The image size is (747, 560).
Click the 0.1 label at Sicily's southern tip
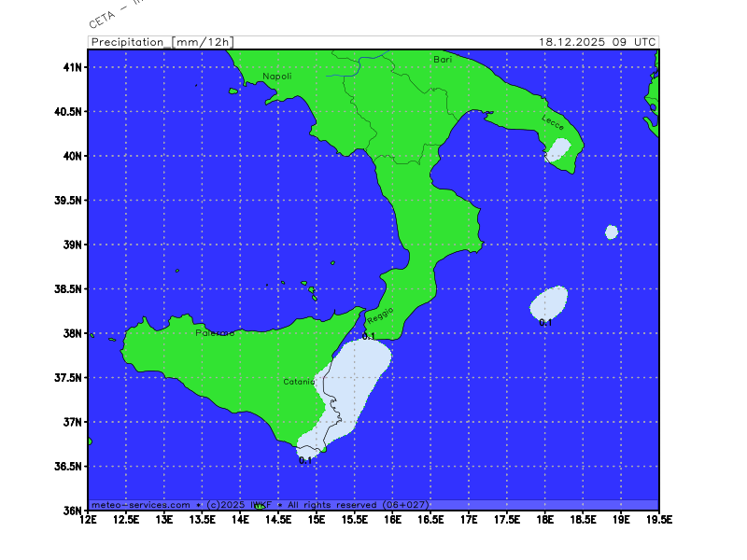pos(305,460)
